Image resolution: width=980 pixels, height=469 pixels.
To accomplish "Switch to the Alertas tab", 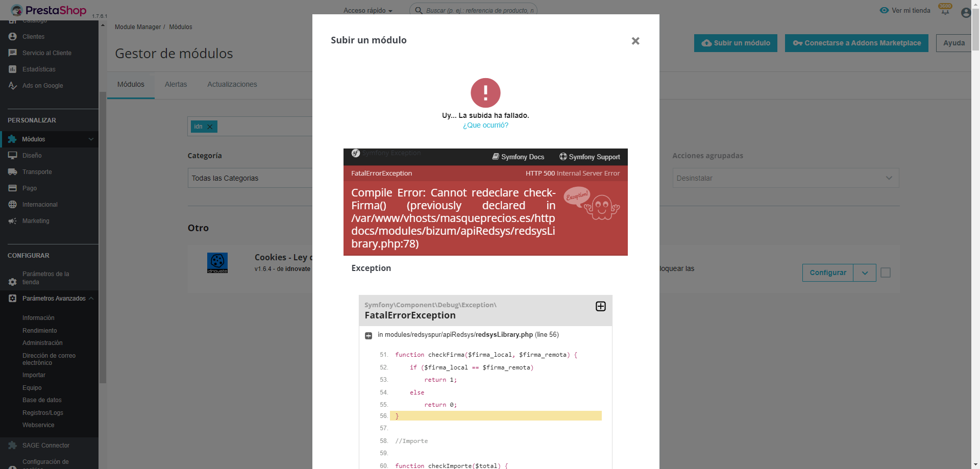I will point(176,84).
